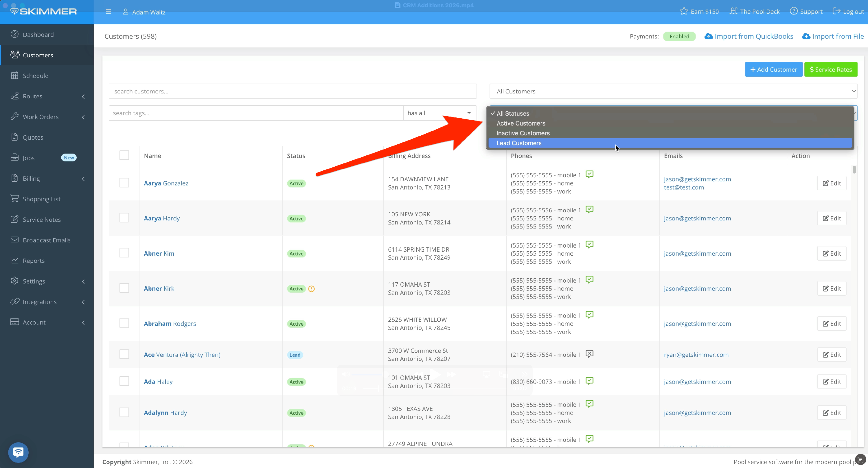The image size is (868, 468).
Task: Click the Add Customer button
Action: pyautogui.click(x=773, y=69)
